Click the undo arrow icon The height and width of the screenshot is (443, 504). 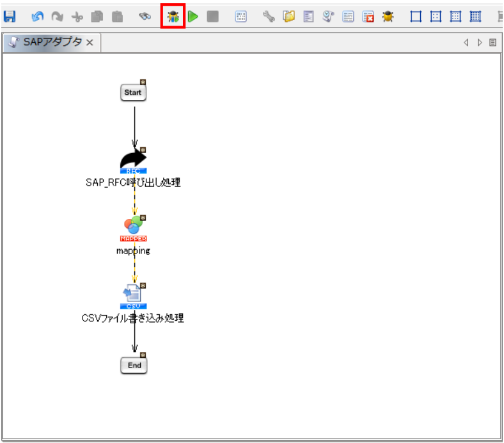coord(38,17)
